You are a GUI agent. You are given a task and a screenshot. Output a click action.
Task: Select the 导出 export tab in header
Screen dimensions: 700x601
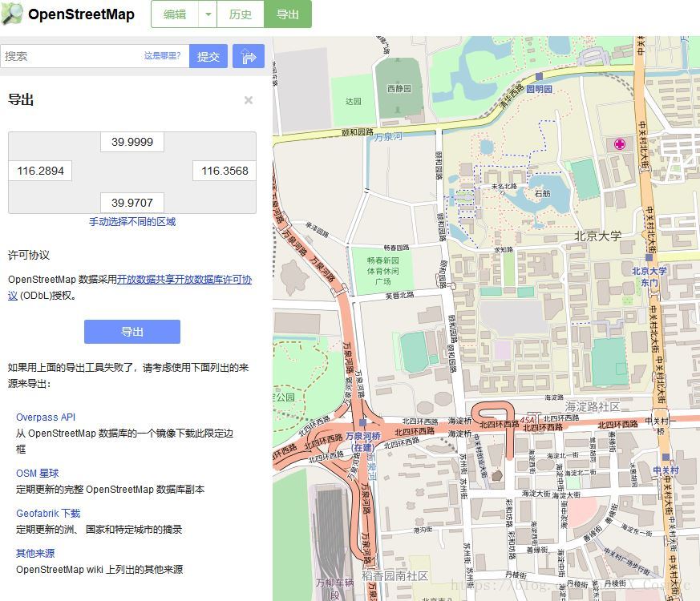click(x=288, y=14)
